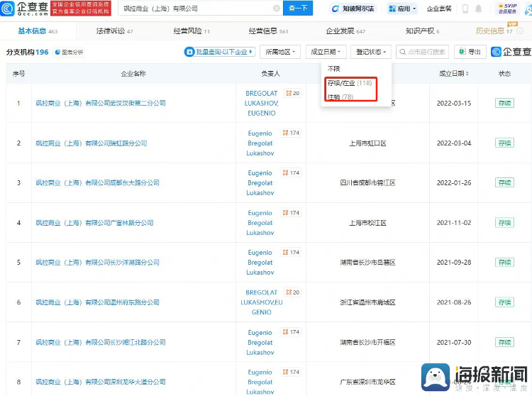Click the 分支机构 196 heading
This screenshot has width=532, height=396.
click(x=27, y=53)
